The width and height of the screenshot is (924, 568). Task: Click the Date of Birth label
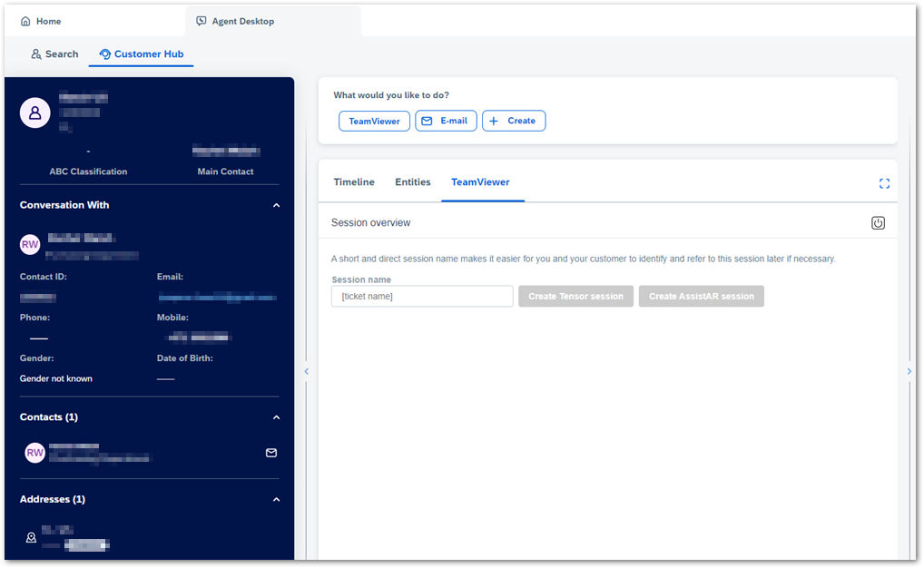pyautogui.click(x=185, y=357)
